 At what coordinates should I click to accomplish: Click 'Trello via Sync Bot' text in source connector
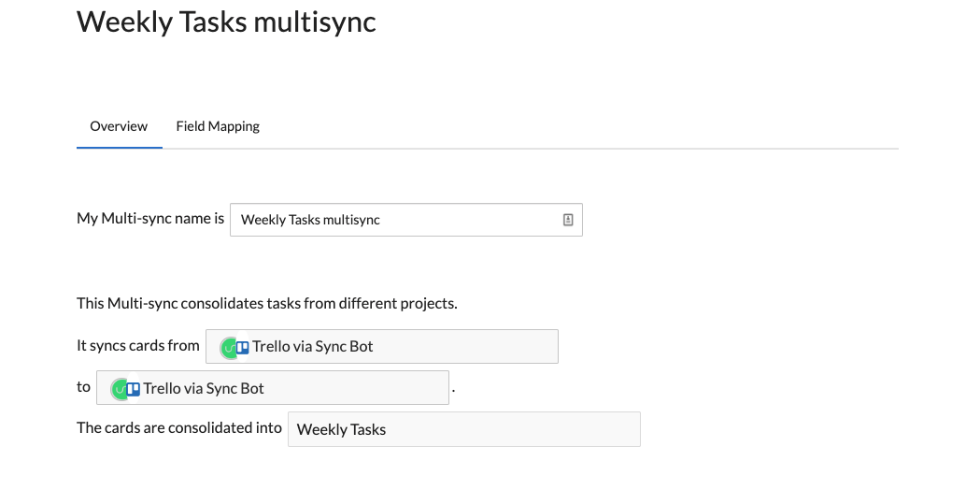click(x=313, y=346)
